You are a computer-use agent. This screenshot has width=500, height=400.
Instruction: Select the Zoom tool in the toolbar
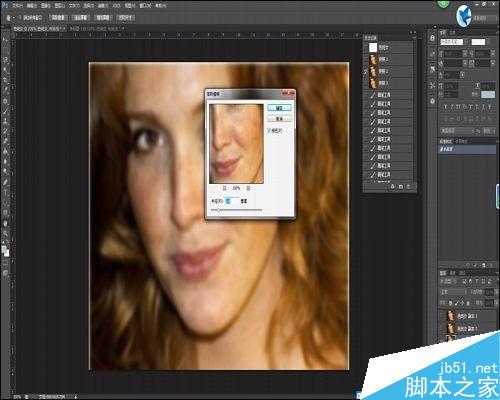5,233
